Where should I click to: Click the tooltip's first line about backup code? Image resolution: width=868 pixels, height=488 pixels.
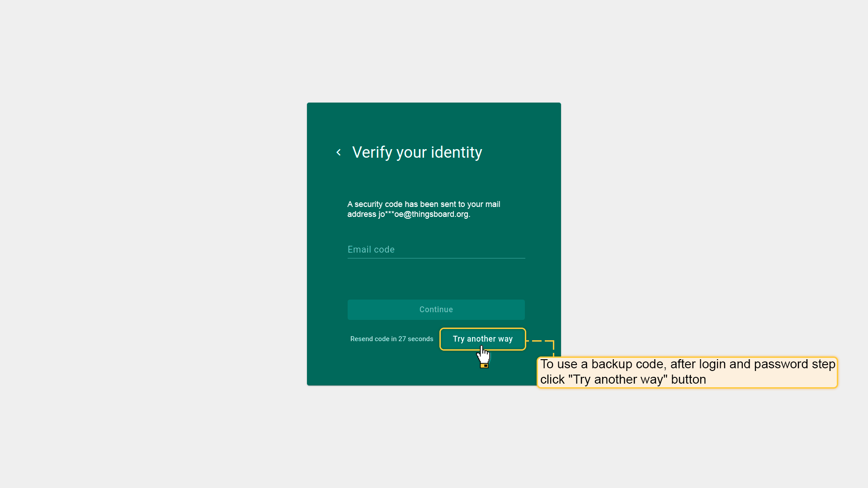tap(687, 364)
